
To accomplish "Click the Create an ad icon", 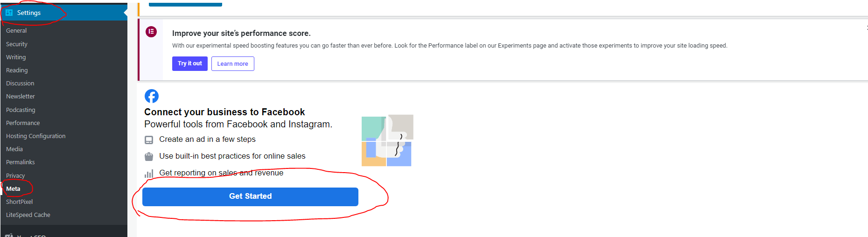I will tap(149, 139).
